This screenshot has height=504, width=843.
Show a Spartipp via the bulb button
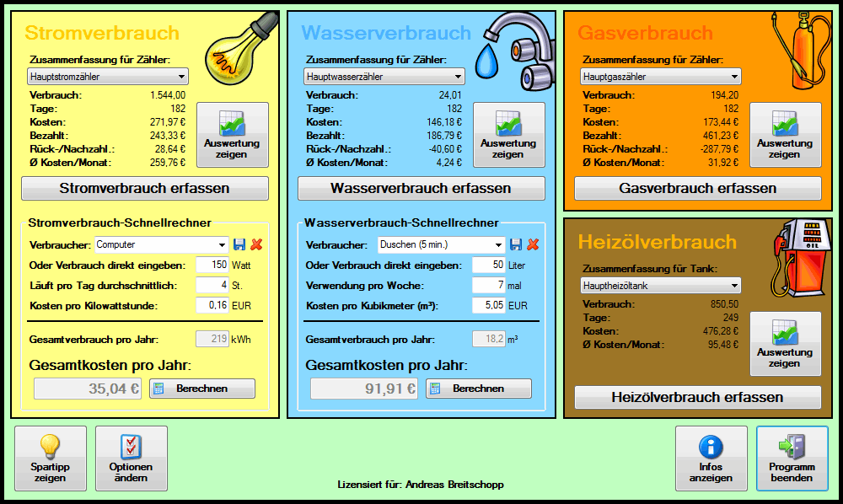[51, 458]
